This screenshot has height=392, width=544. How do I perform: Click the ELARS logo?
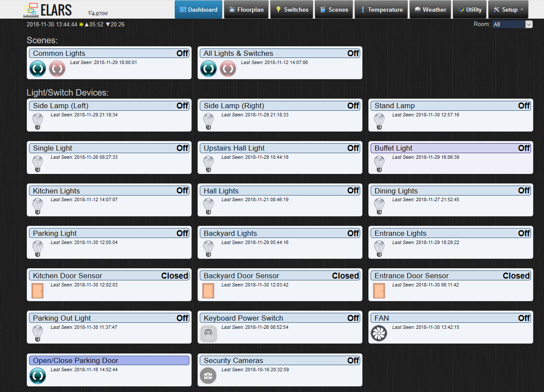pos(48,10)
